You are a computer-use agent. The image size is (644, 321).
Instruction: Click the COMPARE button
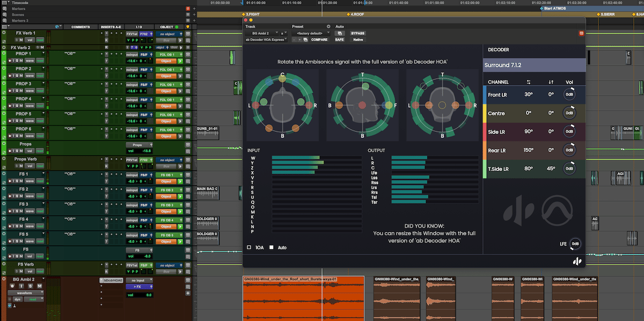click(x=319, y=40)
